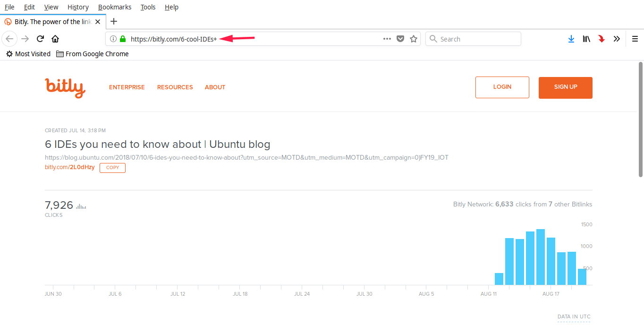Viewport: 644px width, 325px height.
Task: Reload the current page
Action: (40, 39)
